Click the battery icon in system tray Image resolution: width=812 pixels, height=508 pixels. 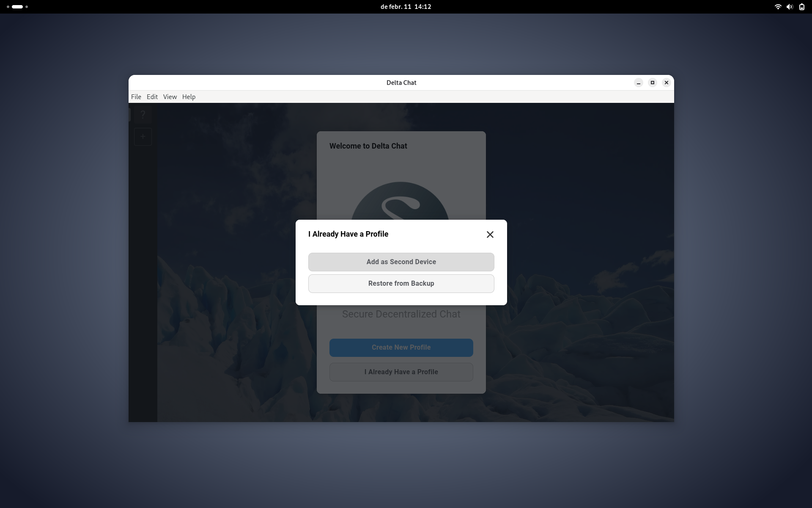pyautogui.click(x=801, y=7)
